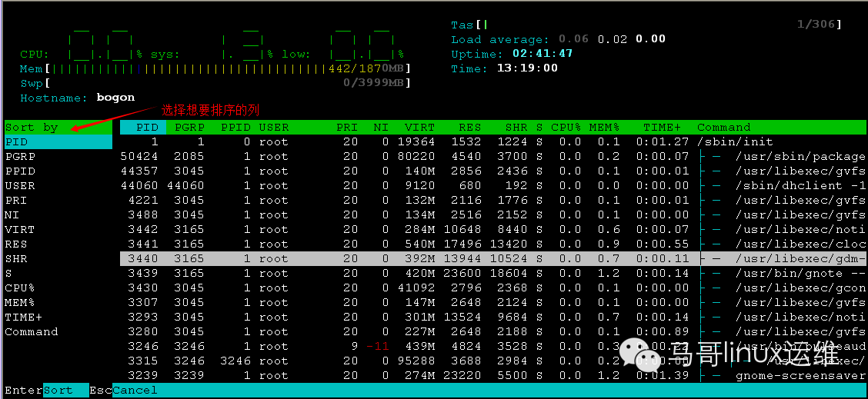Select process row with PID 3293
868x399 pixels.
tap(493, 317)
